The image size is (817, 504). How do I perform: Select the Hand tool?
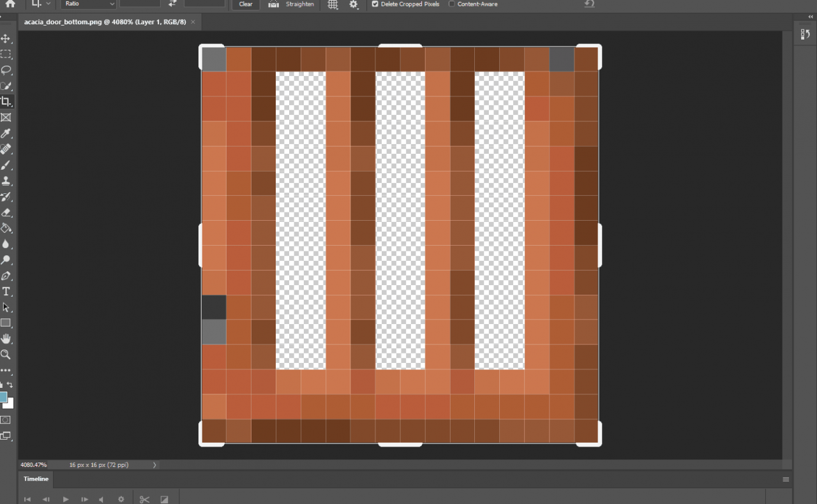tap(6, 339)
